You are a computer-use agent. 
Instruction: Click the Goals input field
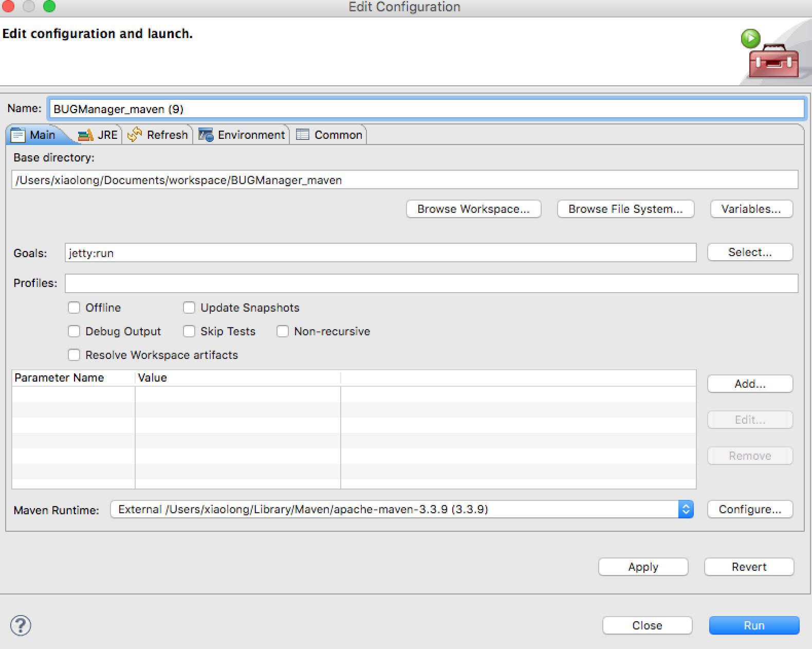coord(380,253)
